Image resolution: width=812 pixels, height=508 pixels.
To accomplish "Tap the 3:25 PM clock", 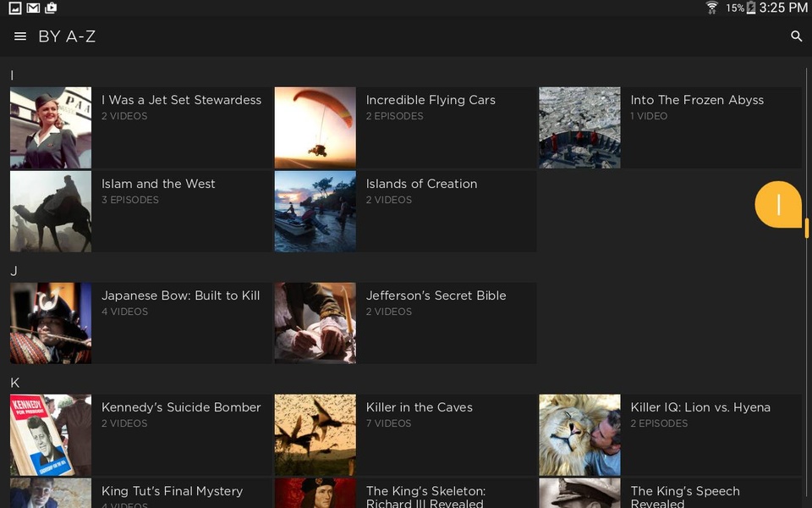I will [x=783, y=8].
